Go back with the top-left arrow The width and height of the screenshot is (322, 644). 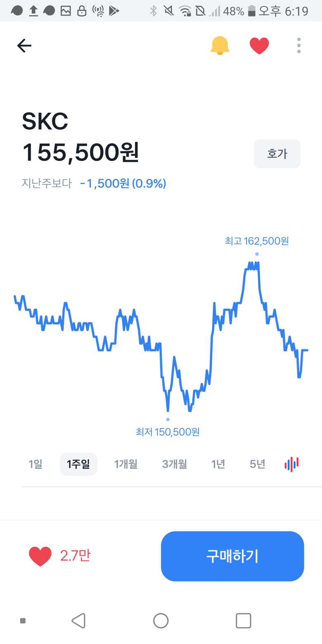pos(24,46)
